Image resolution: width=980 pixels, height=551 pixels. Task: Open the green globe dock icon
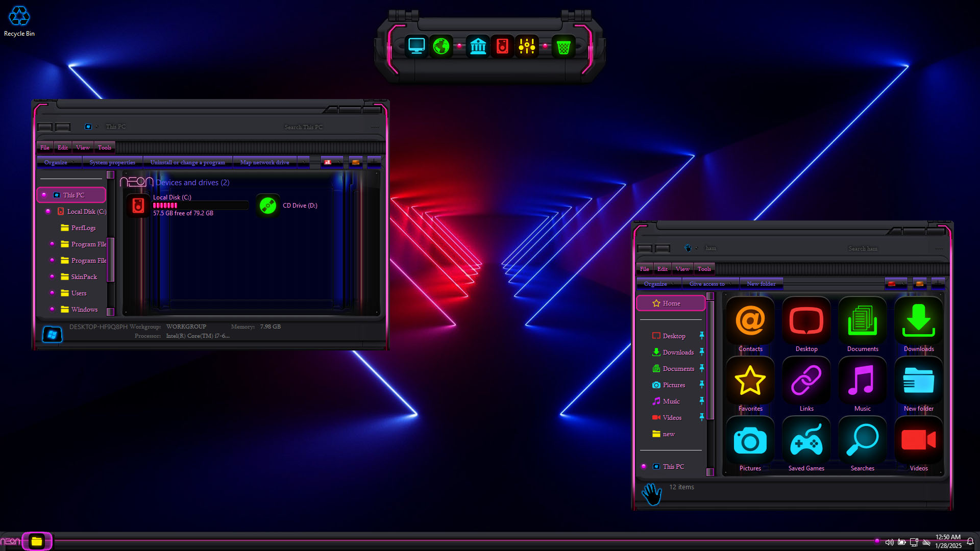click(441, 46)
